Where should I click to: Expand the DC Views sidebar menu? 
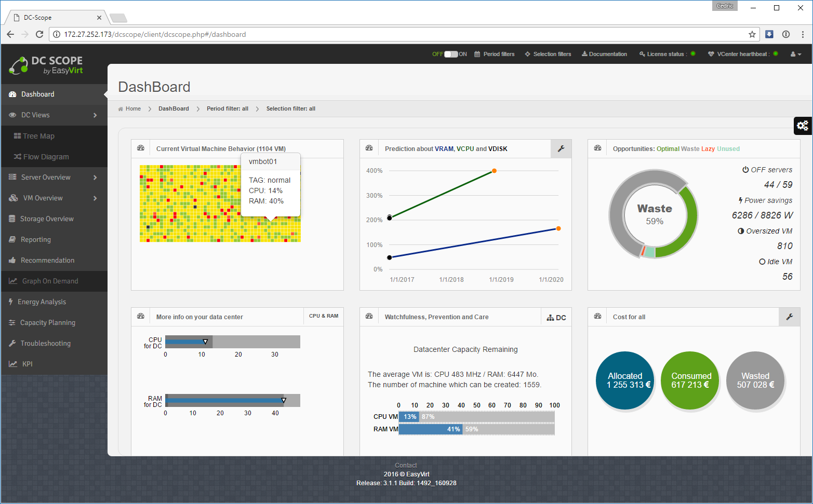54,115
